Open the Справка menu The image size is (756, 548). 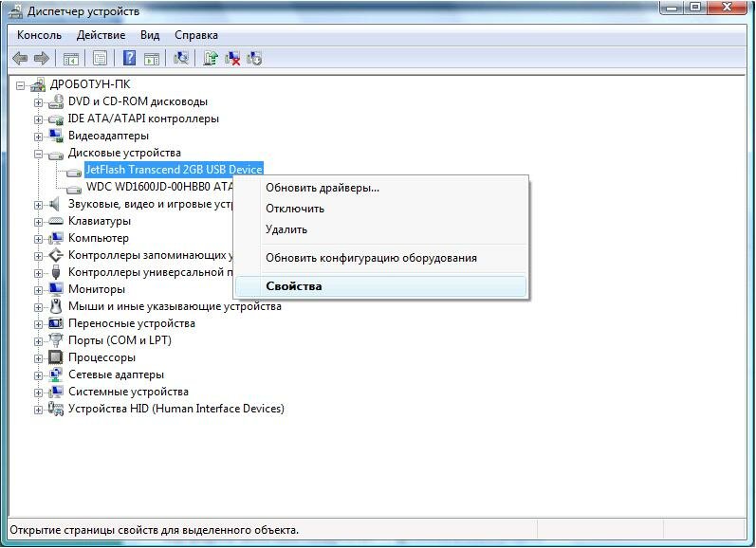[x=196, y=35]
